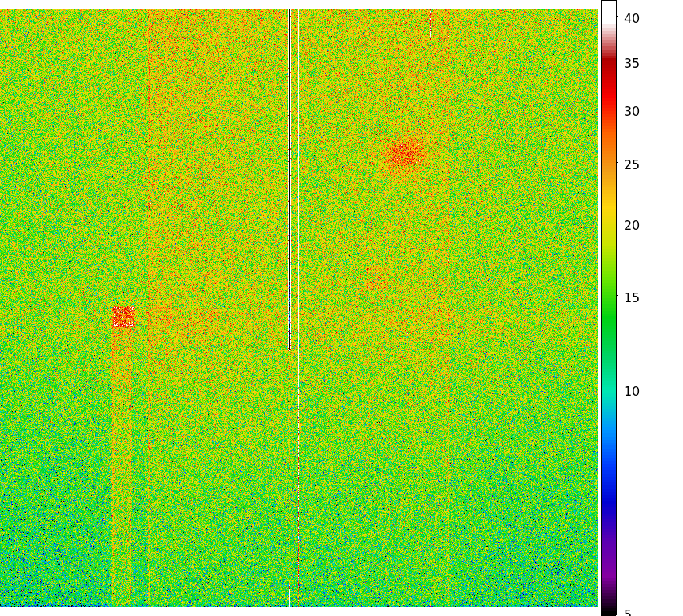Viewport: 683px width, 616px height.
Task: Click the colorbar label 5
Action: coord(627,613)
